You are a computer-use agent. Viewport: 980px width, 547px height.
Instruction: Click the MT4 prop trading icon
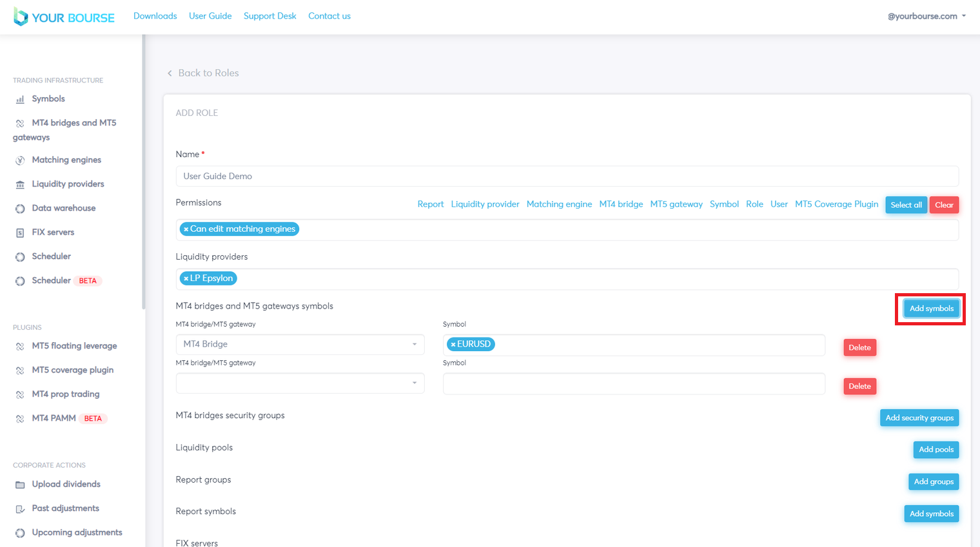(x=20, y=394)
